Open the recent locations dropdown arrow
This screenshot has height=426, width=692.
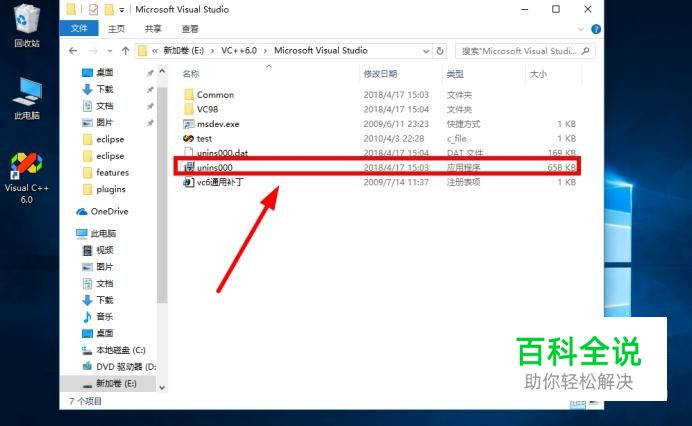tap(109, 51)
